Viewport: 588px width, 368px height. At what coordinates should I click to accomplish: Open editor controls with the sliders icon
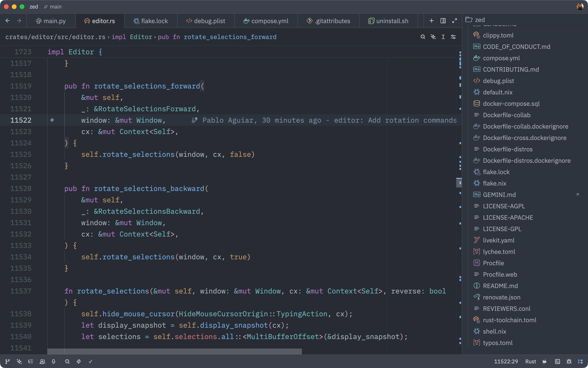point(454,37)
